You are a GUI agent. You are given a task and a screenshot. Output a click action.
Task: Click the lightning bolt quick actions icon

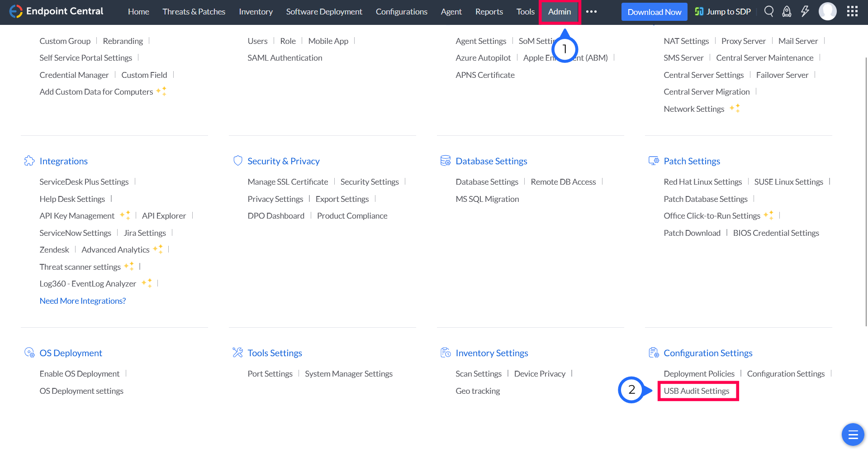[805, 11]
